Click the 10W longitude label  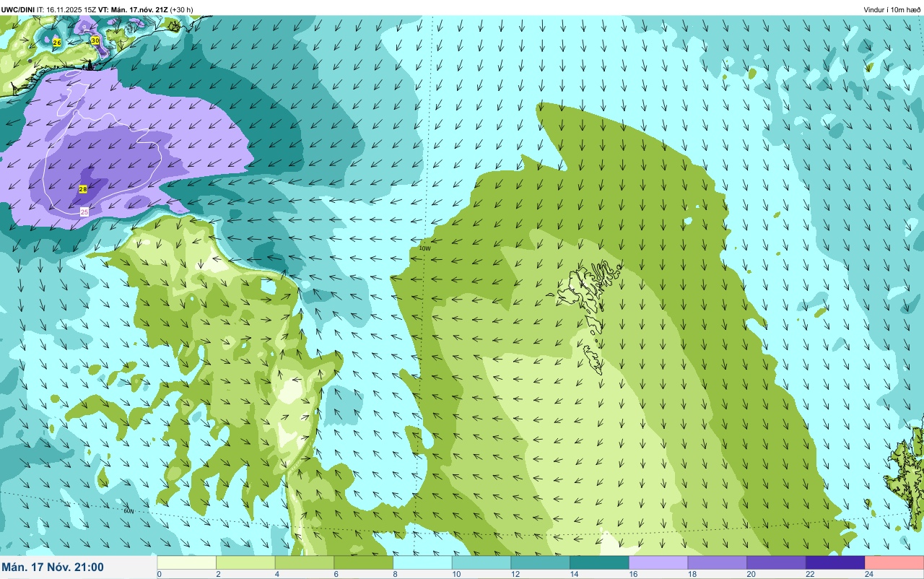click(x=424, y=248)
